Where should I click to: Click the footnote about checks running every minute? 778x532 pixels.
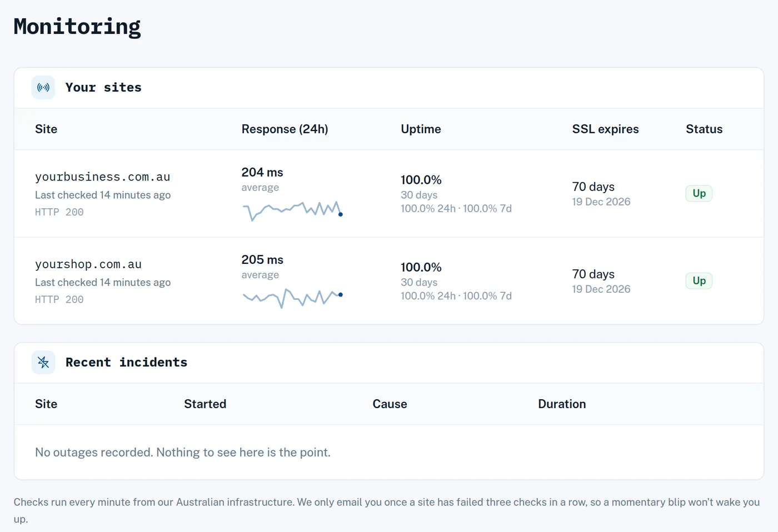pyautogui.click(x=387, y=510)
